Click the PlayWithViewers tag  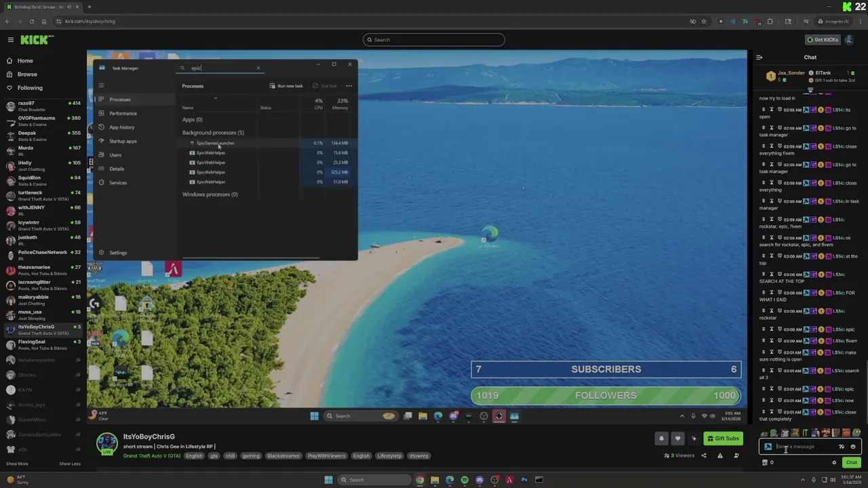(326, 456)
